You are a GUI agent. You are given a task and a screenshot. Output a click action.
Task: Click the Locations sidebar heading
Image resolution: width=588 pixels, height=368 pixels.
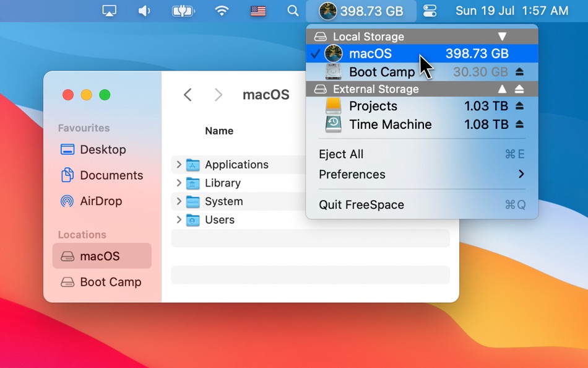(x=82, y=235)
